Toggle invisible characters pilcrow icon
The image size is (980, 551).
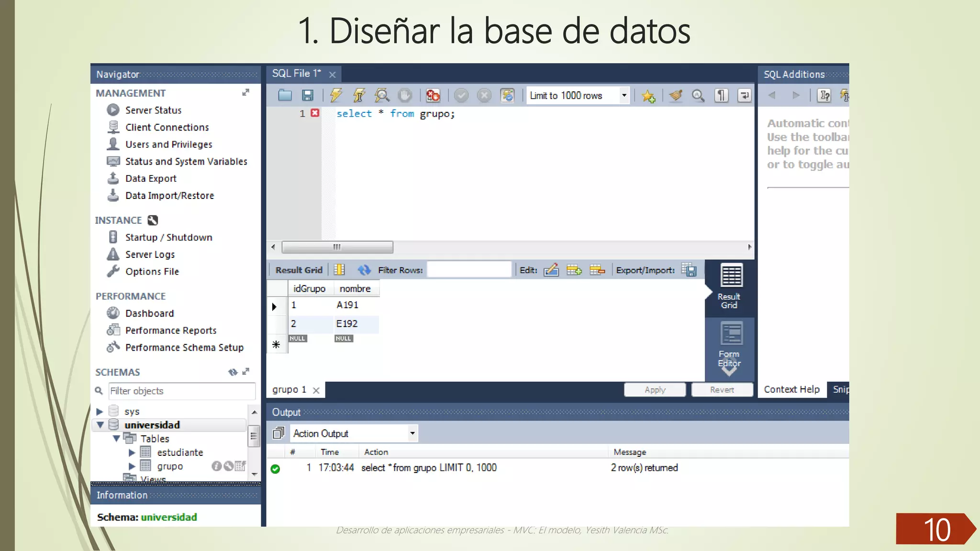click(x=721, y=96)
